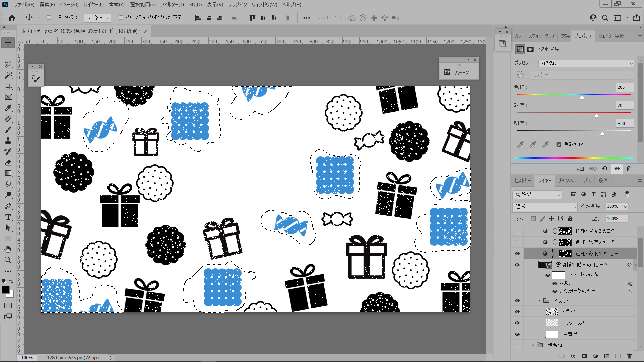
Task: Click the share icon at top right
Action: coord(637,18)
